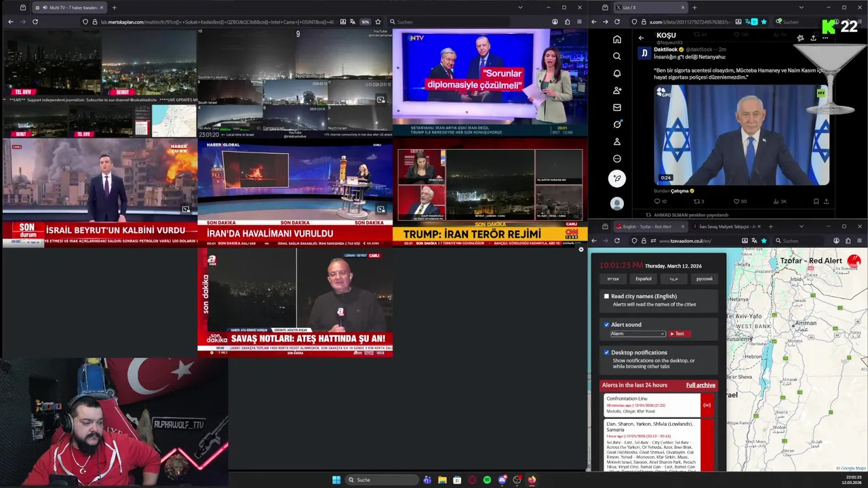Open new tab in Tzofar browser window
Image resolution: width=868 pixels, height=488 pixels.
pyautogui.click(x=770, y=226)
